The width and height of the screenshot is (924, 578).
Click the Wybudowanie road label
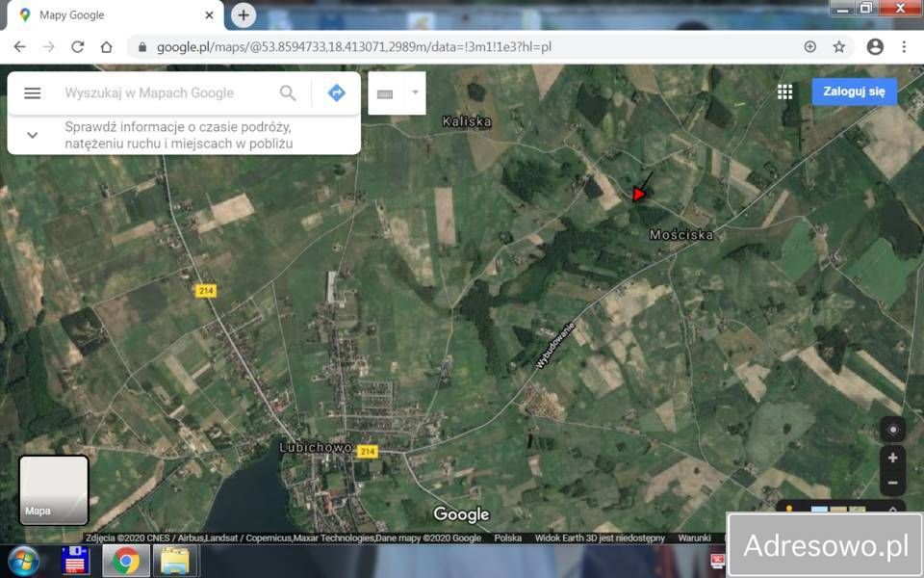[554, 345]
